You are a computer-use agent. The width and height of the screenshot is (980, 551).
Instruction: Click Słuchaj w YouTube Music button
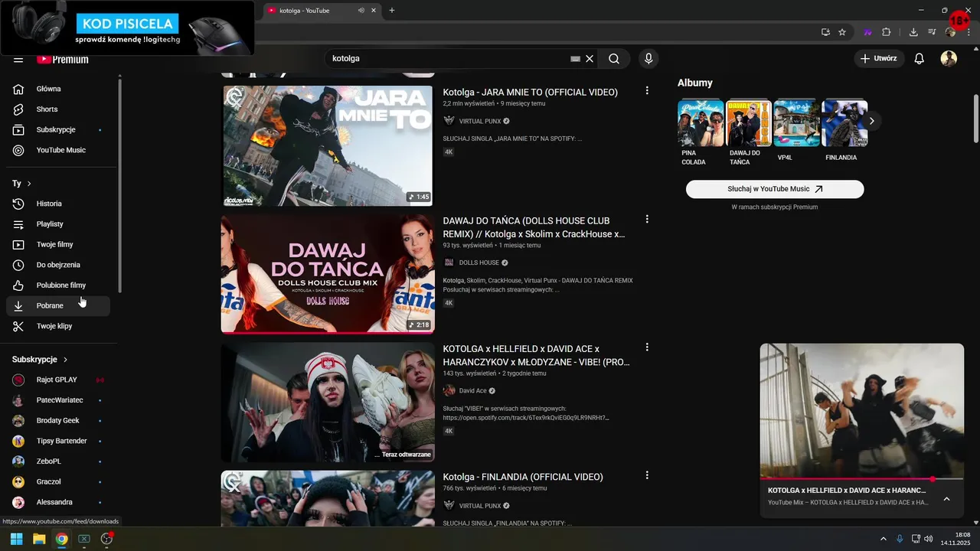(x=775, y=189)
